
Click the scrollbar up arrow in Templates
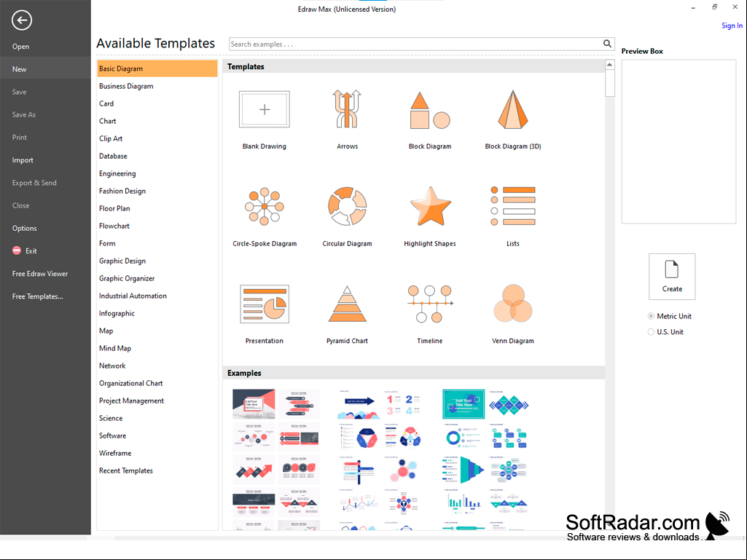pos(610,65)
